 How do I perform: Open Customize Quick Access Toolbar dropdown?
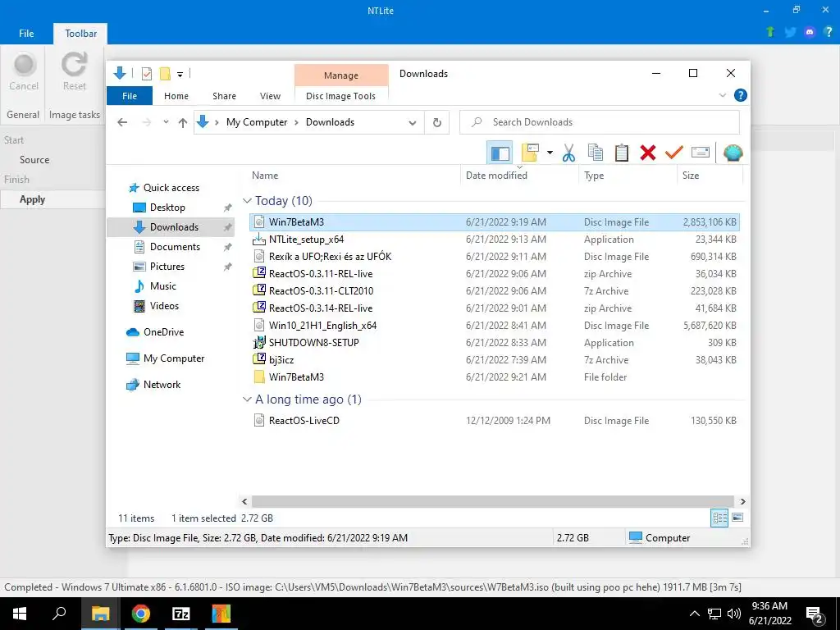pos(180,75)
